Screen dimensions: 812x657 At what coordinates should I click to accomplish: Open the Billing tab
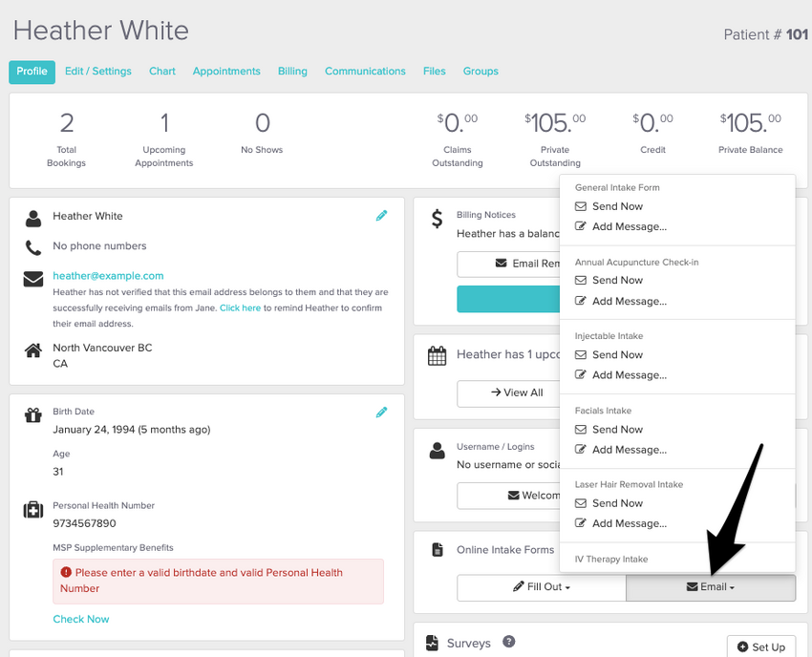[292, 71]
